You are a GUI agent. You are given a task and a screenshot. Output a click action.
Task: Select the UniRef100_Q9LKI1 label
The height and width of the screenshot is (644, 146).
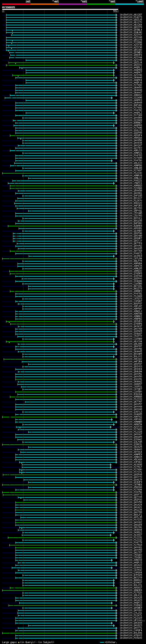point(131,595)
